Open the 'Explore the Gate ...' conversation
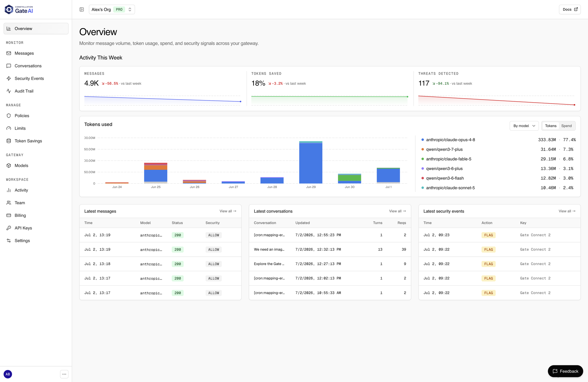The image size is (588, 382). click(x=269, y=264)
